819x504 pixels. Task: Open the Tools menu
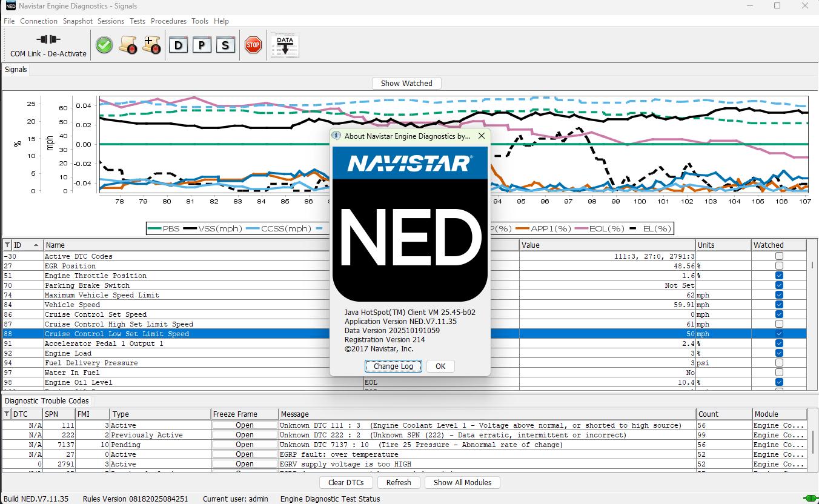coord(200,21)
